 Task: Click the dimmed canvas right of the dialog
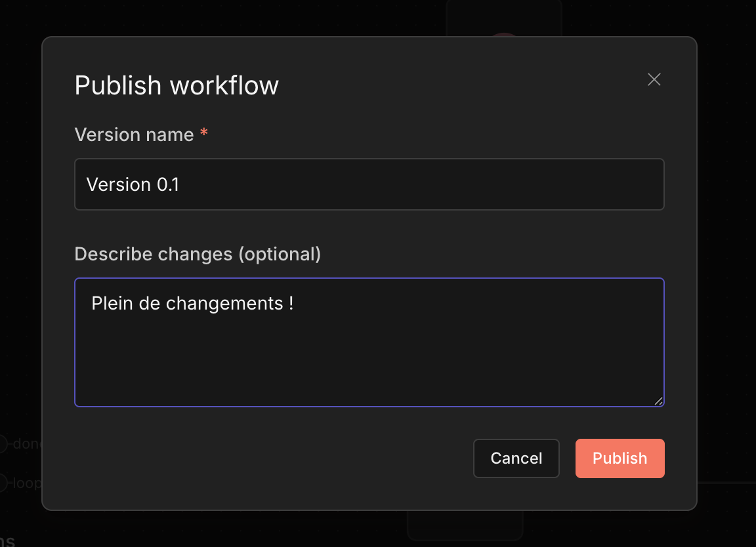[x=726, y=262]
